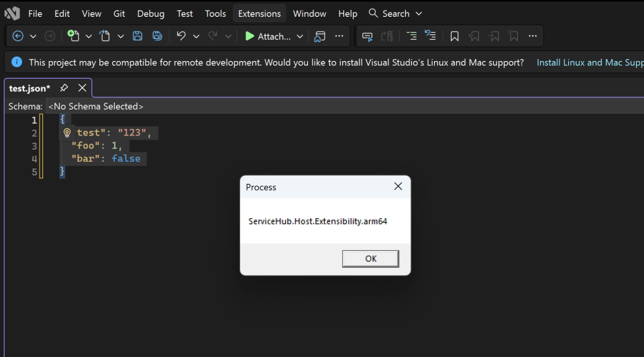
Task: Expand the New Project dropdown arrow
Action: point(89,36)
